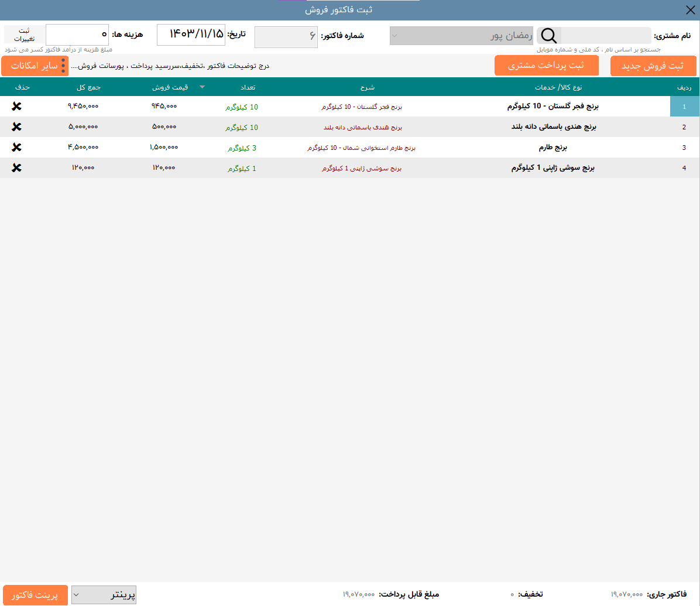Click quantity 3 کیلوگرم in third row
The height and width of the screenshot is (606, 700).
click(x=242, y=148)
